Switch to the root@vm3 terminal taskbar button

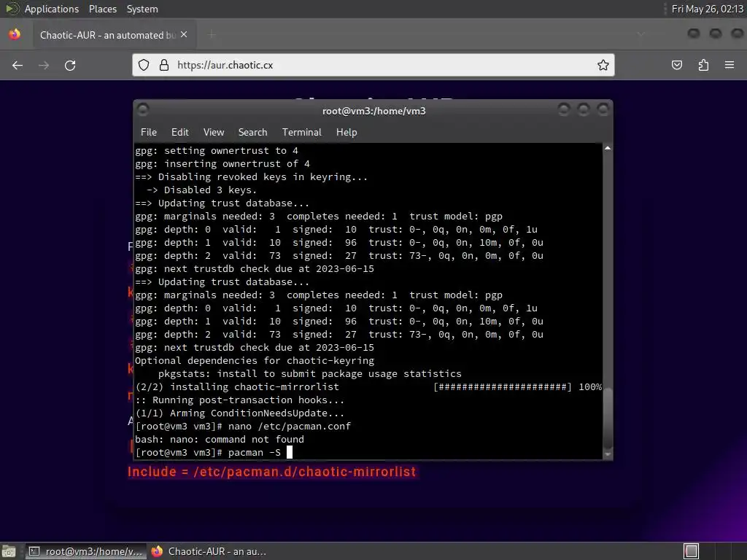pyautogui.click(x=85, y=551)
